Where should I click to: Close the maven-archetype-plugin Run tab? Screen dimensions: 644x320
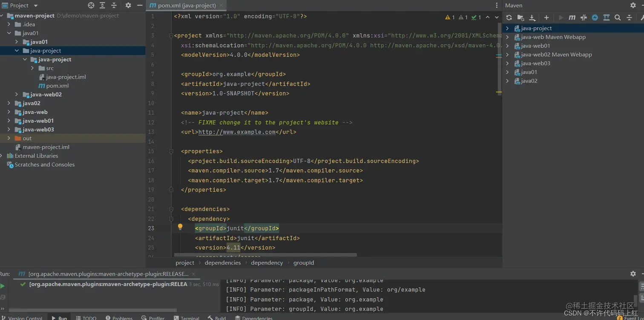click(193, 274)
